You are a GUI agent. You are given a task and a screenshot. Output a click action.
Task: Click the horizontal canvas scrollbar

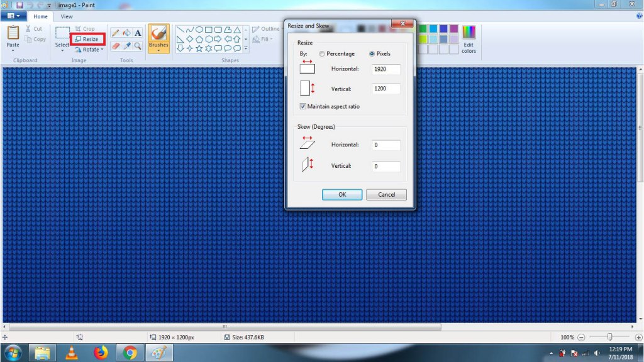[225, 327]
